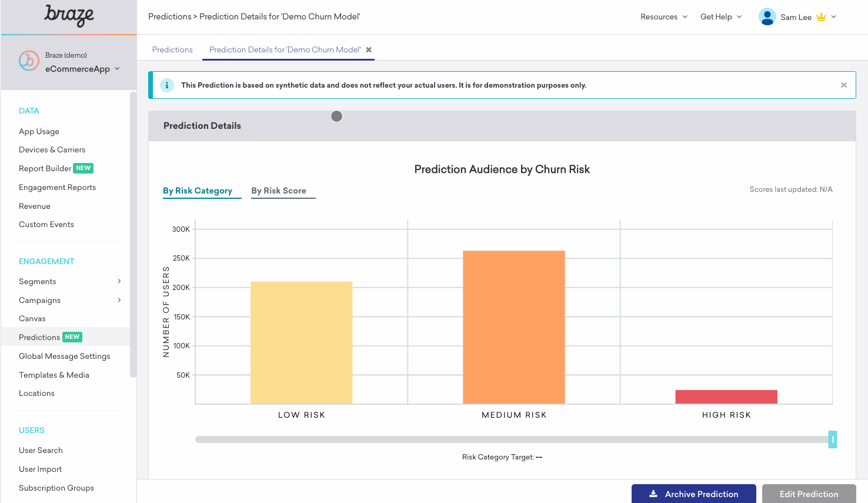Click the download icon on Archive Prediction

(x=653, y=494)
